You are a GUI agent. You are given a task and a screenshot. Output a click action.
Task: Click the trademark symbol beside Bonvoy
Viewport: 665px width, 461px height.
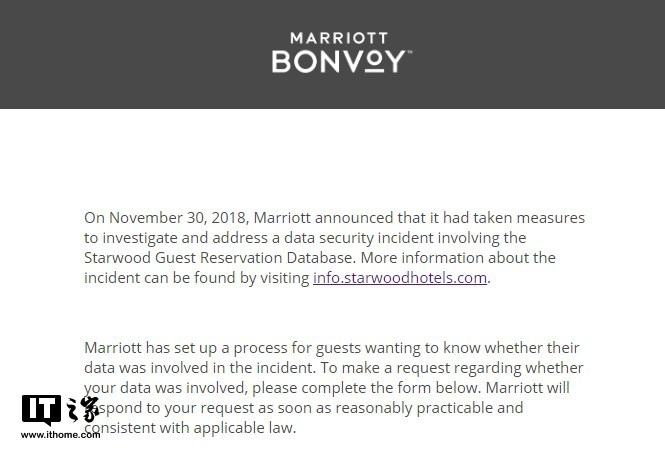[410, 52]
